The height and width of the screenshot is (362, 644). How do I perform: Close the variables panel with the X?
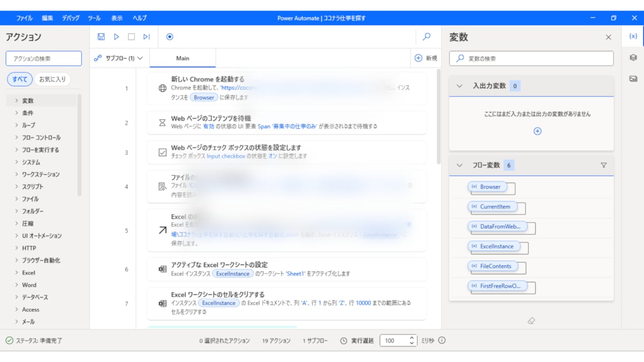(x=608, y=37)
